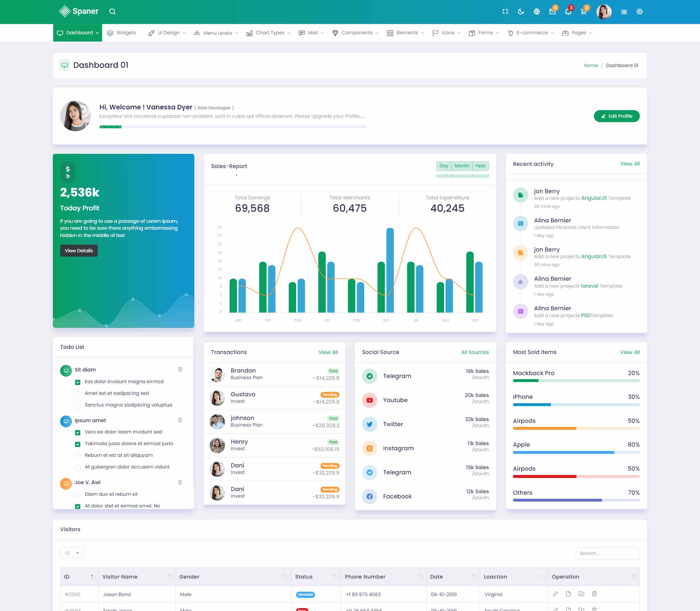Open View All in Transactions
The width and height of the screenshot is (700, 611).
(x=328, y=352)
